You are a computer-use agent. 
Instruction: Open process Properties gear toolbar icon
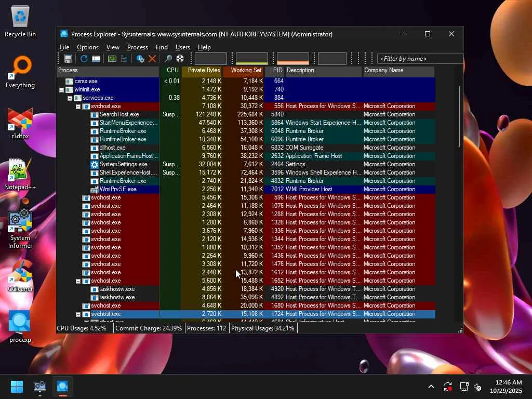point(140,59)
